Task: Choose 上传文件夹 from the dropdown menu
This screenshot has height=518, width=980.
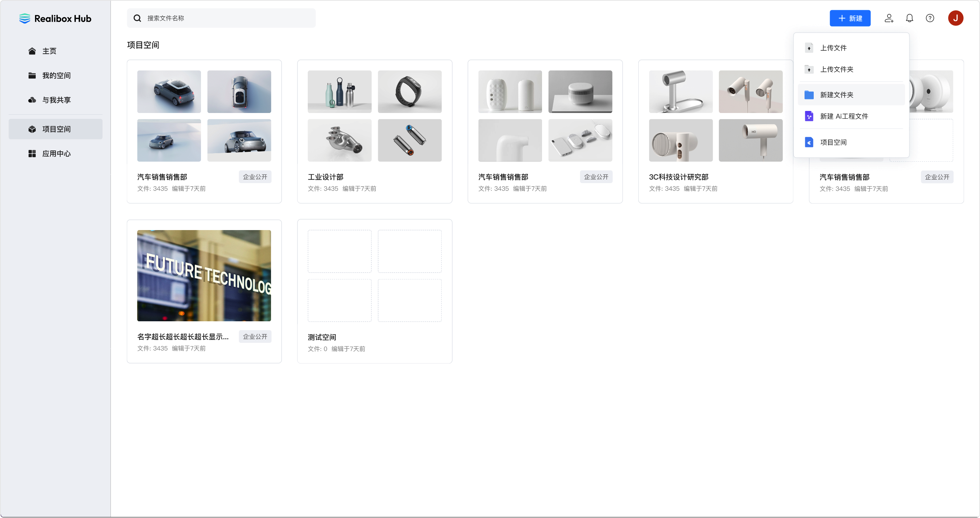Action: click(851, 69)
